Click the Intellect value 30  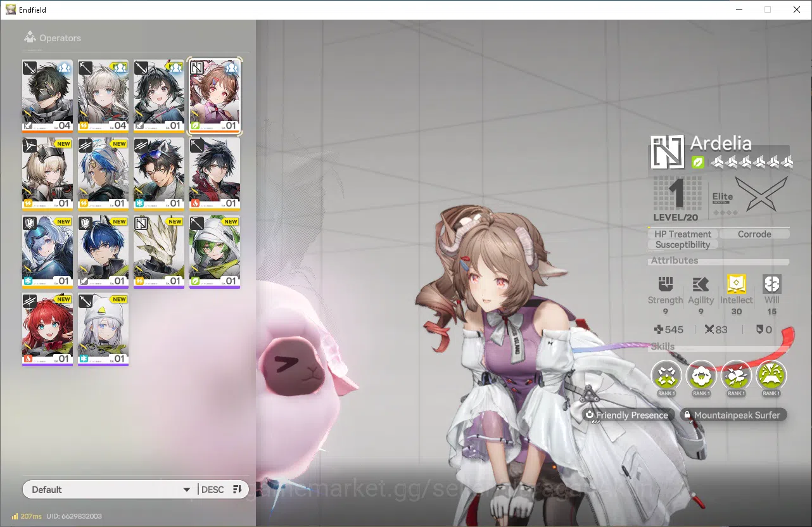tap(737, 312)
